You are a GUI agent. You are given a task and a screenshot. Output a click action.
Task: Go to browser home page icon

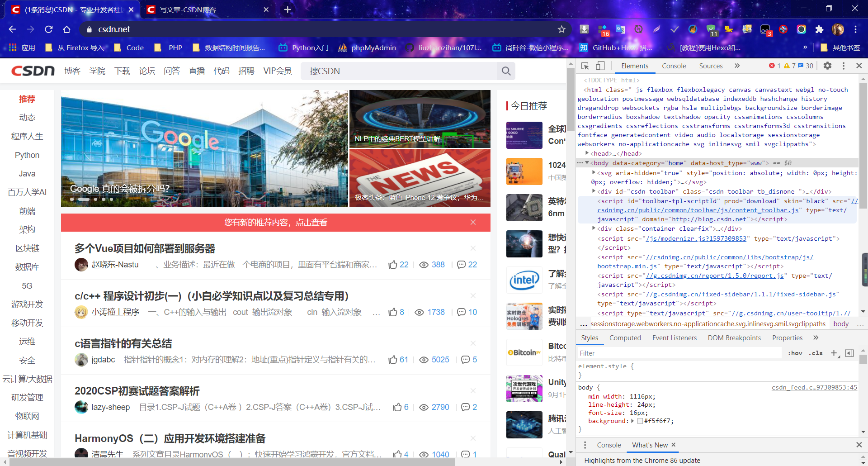(x=67, y=29)
